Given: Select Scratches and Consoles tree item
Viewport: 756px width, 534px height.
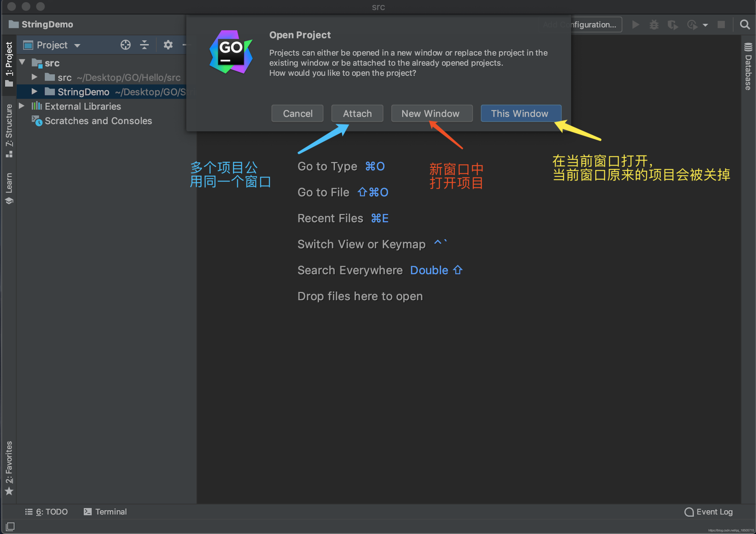Looking at the screenshot, I should click(98, 121).
